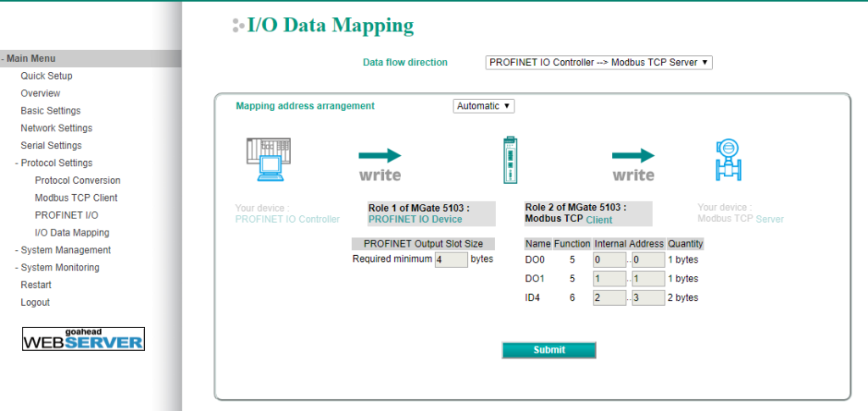Expand the System Management menu group
Screen dimensions: 868x411
coord(63,250)
